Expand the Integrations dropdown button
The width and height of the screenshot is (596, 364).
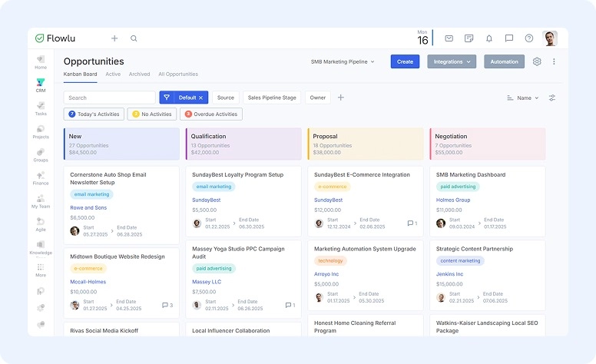pos(452,61)
